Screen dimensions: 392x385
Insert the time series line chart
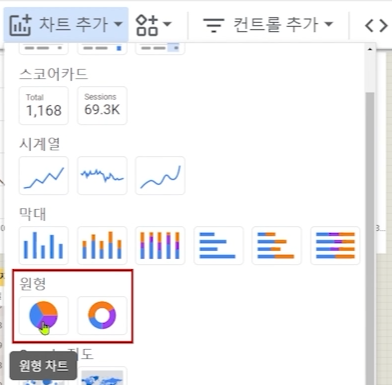point(44,175)
